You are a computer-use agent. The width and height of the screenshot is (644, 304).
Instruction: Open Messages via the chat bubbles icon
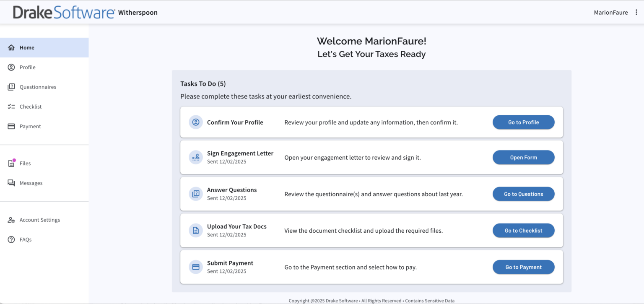[12, 183]
